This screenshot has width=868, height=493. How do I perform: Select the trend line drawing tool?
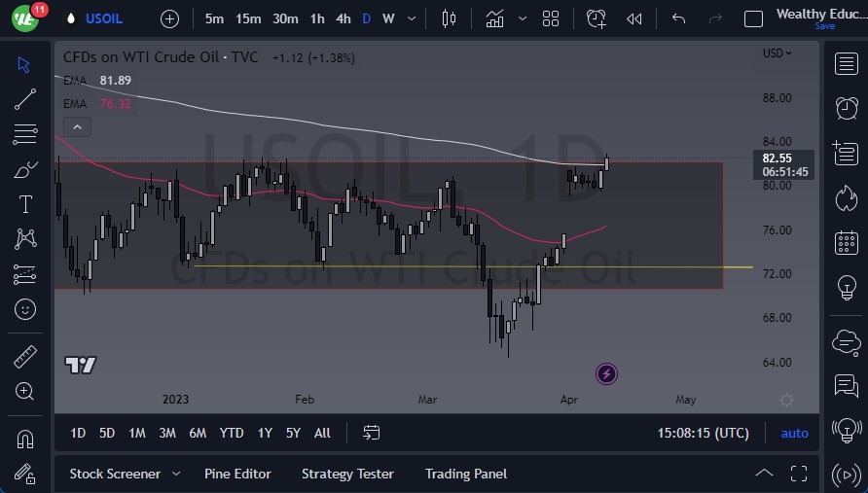25,98
